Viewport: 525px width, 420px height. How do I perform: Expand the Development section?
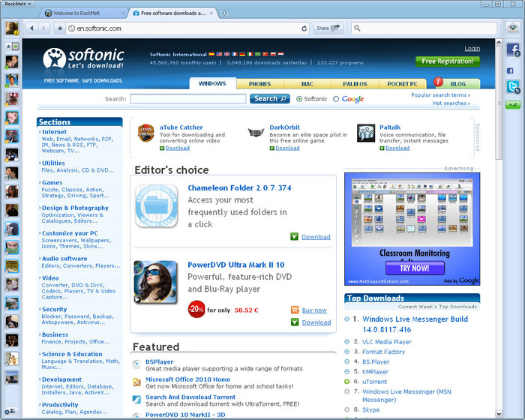click(61, 379)
